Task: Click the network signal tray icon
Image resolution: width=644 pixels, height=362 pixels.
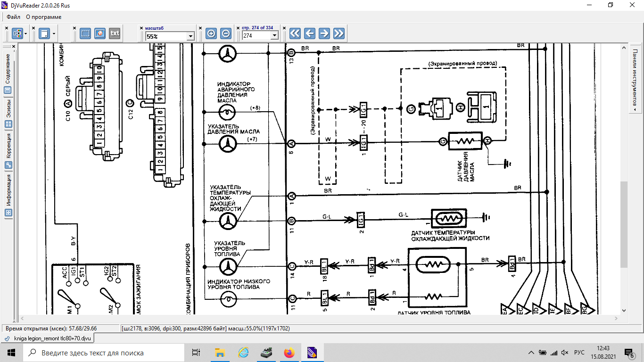Action: [553, 353]
